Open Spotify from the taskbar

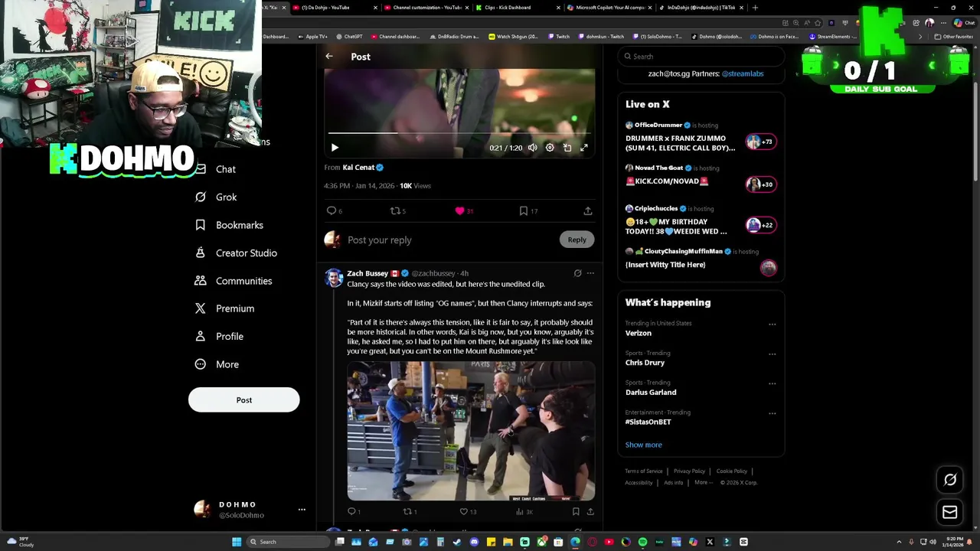(642, 542)
